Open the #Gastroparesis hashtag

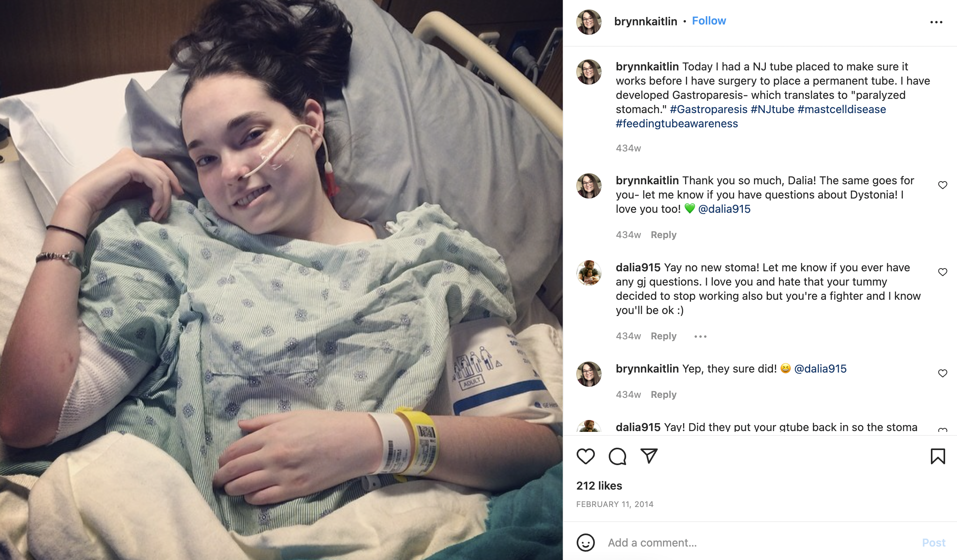[708, 109]
